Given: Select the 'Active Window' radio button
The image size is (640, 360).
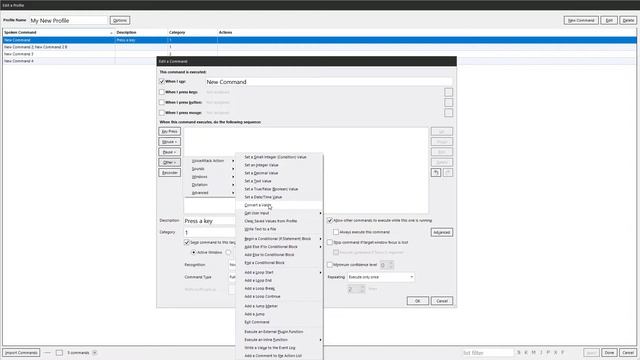Looking at the screenshot, I should point(194,253).
